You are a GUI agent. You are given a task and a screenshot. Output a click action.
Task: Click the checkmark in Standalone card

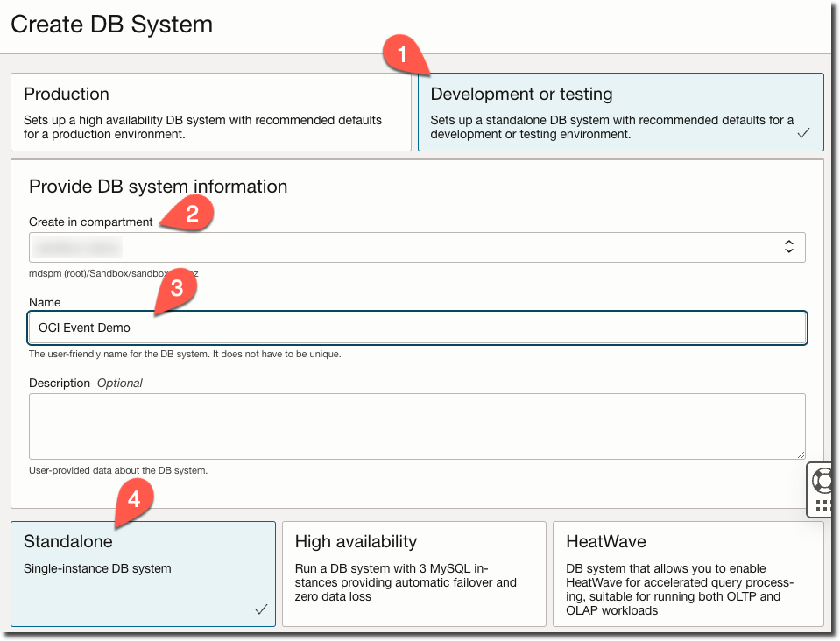260,609
